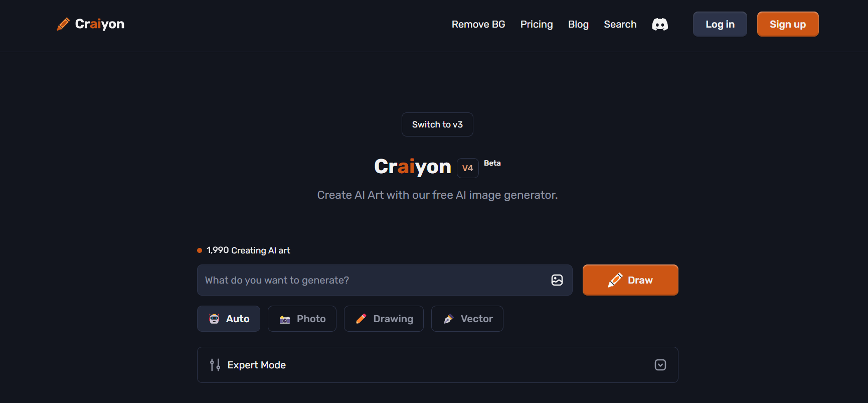
Task: Click the prompt input field
Action: 385,280
